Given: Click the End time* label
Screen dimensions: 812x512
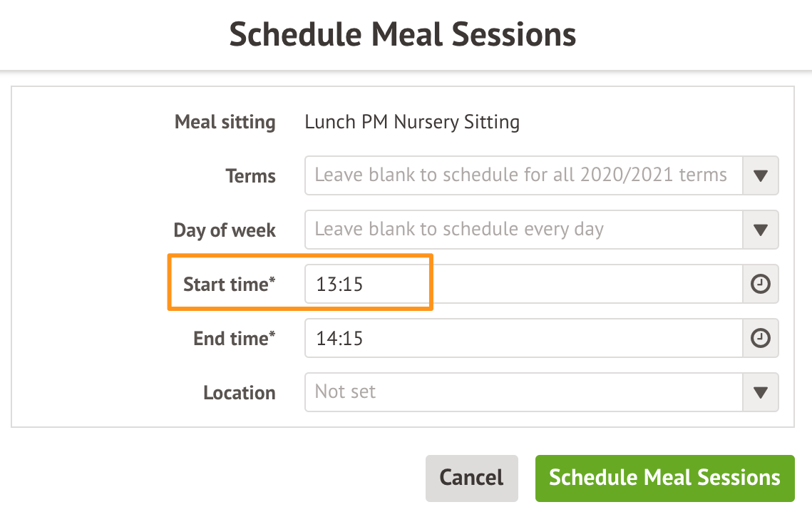Looking at the screenshot, I should [234, 339].
